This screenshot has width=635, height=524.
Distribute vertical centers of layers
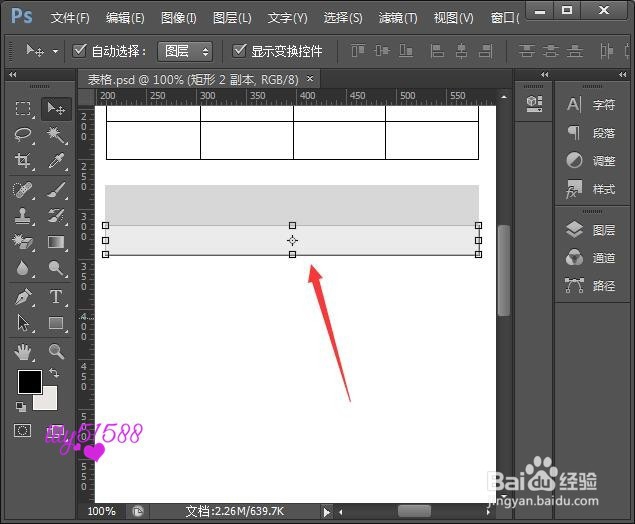click(550, 51)
